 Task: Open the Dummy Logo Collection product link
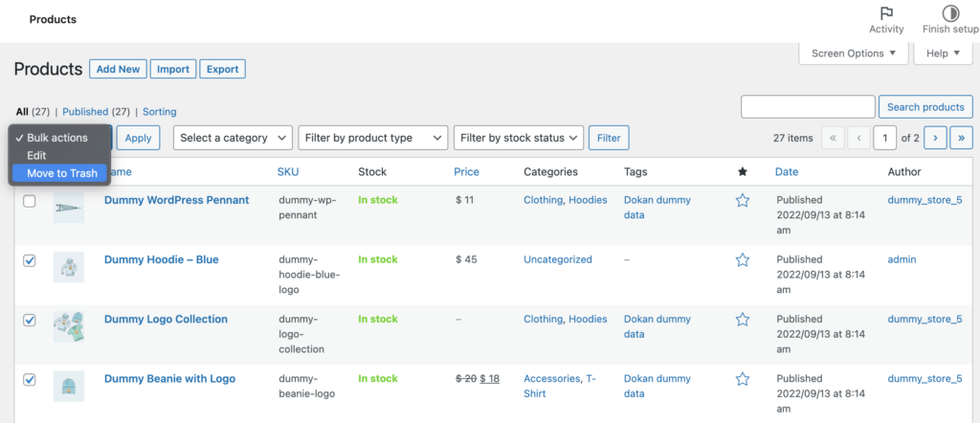pyautogui.click(x=166, y=320)
